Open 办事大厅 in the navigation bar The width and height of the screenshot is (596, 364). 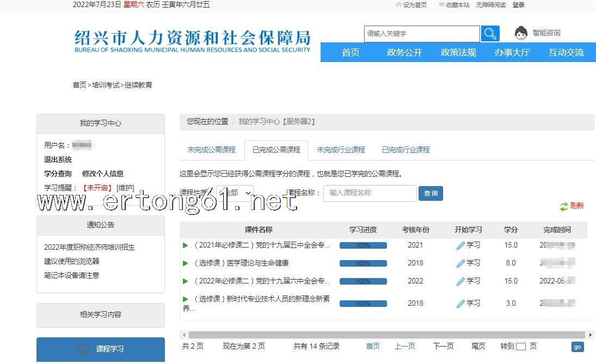point(512,53)
